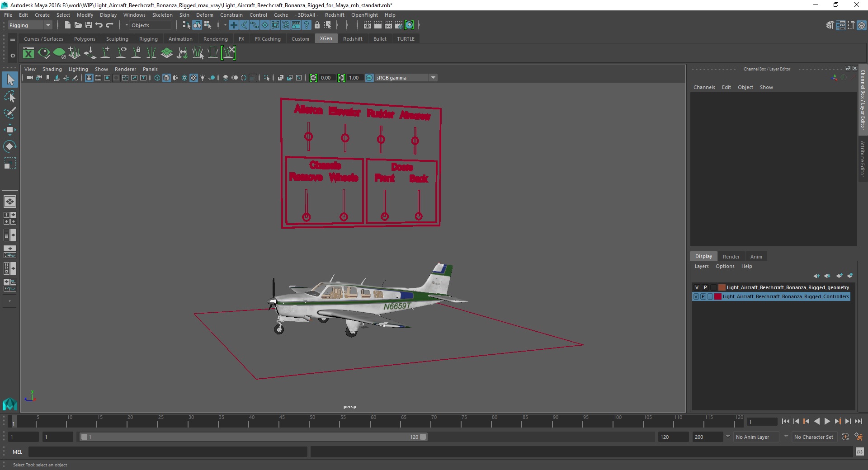Image resolution: width=868 pixels, height=470 pixels.
Task: Click the play backwards button
Action: [816, 421]
